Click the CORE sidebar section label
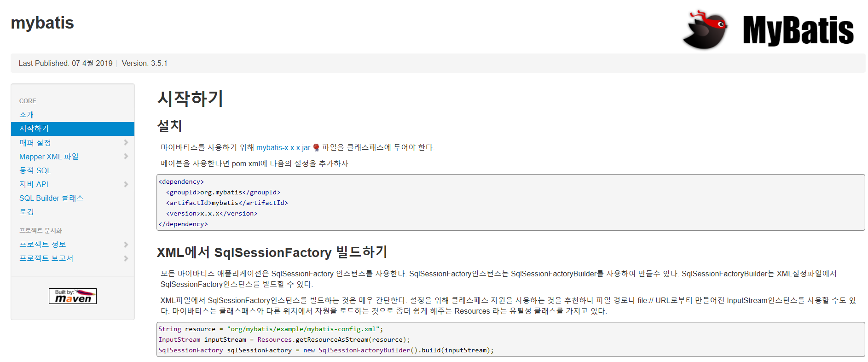 28,101
